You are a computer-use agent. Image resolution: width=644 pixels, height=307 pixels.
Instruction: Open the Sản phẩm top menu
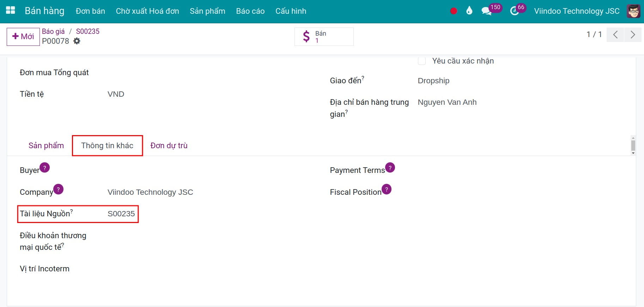207,11
